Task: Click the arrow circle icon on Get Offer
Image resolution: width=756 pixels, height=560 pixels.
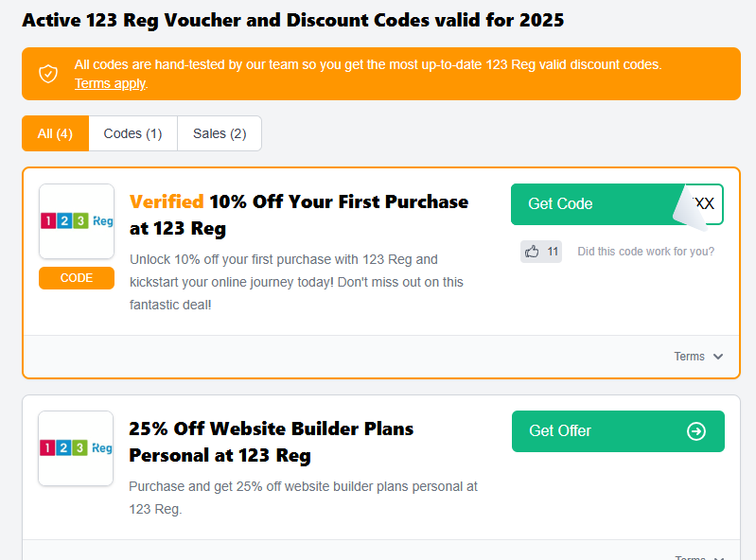Action: 696,431
